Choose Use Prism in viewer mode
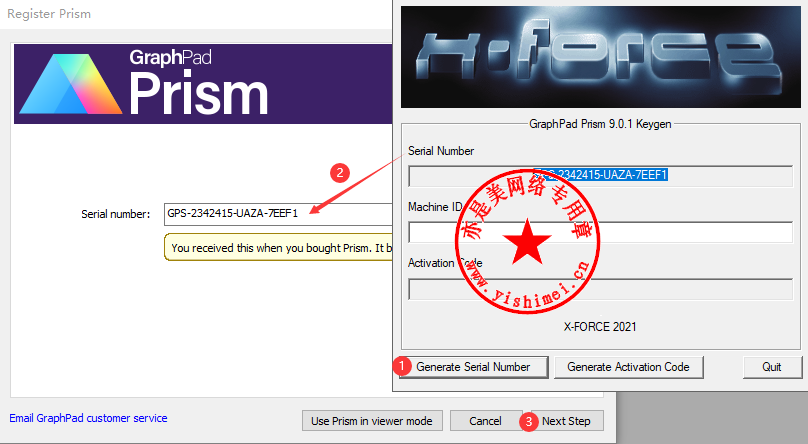Screen dimensions: 808x444 (x=372, y=421)
